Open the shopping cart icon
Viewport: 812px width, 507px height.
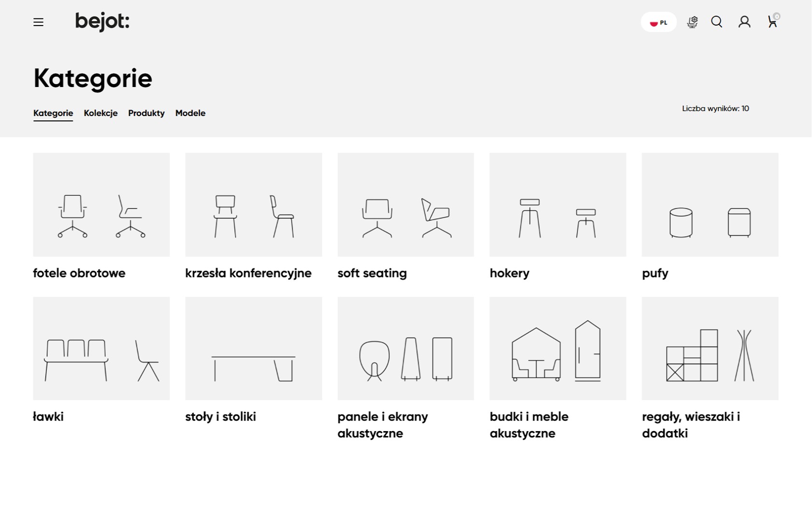pos(772,22)
